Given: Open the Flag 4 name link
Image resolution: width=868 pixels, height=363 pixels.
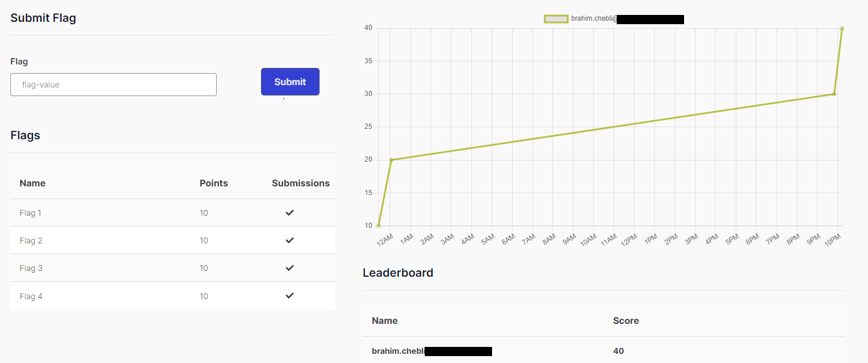Looking at the screenshot, I should 30,296.
